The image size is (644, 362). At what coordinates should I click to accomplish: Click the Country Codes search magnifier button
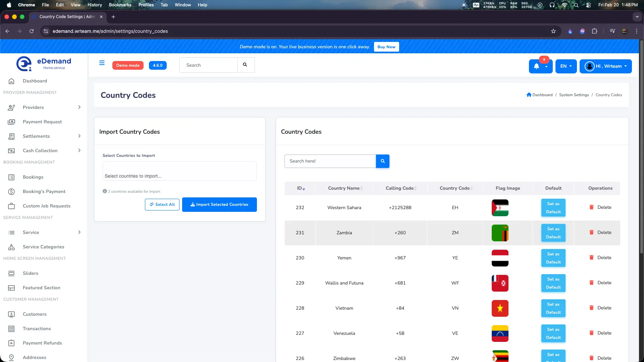click(382, 161)
